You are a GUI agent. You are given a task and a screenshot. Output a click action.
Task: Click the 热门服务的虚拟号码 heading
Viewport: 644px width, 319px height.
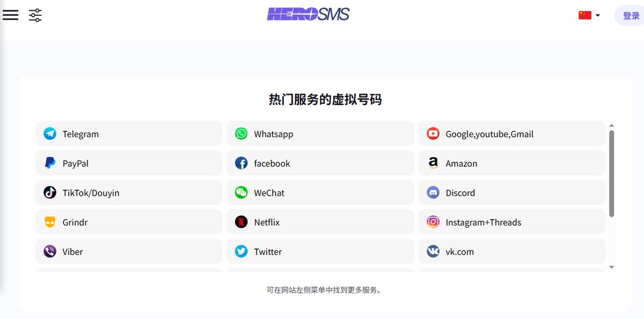[x=325, y=99]
